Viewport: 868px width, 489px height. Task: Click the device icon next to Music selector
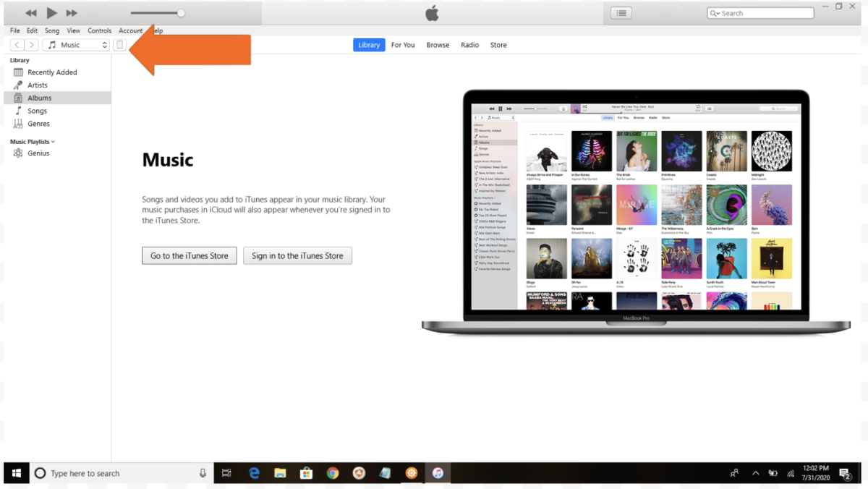(x=120, y=45)
